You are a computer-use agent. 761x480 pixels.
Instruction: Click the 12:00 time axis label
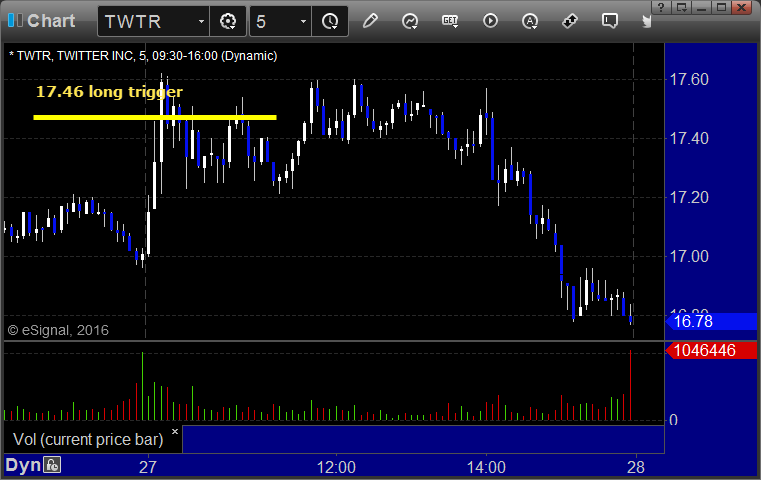point(336,467)
